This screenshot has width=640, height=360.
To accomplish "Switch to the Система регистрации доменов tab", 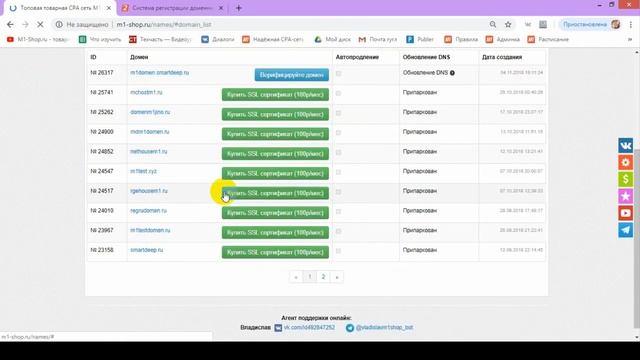I will pos(172,8).
